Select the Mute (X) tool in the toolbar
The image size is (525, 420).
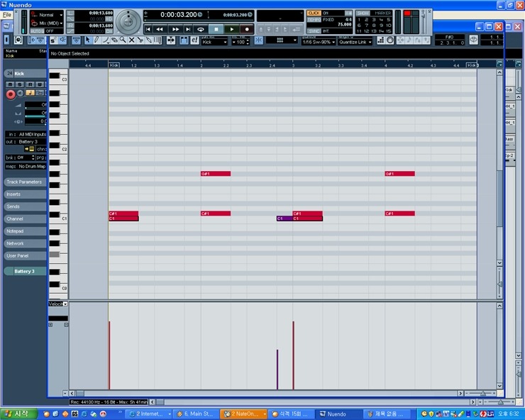pyautogui.click(x=131, y=40)
